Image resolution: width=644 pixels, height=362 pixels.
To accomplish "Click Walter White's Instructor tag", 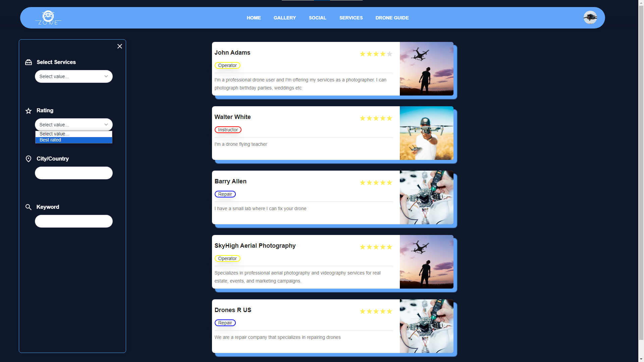I will pyautogui.click(x=228, y=130).
